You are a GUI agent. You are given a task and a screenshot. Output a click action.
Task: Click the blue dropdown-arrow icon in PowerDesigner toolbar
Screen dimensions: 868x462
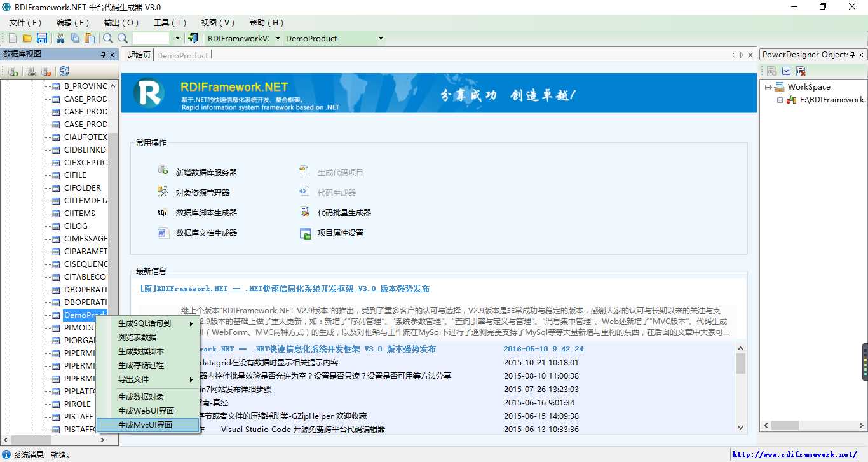[787, 71]
